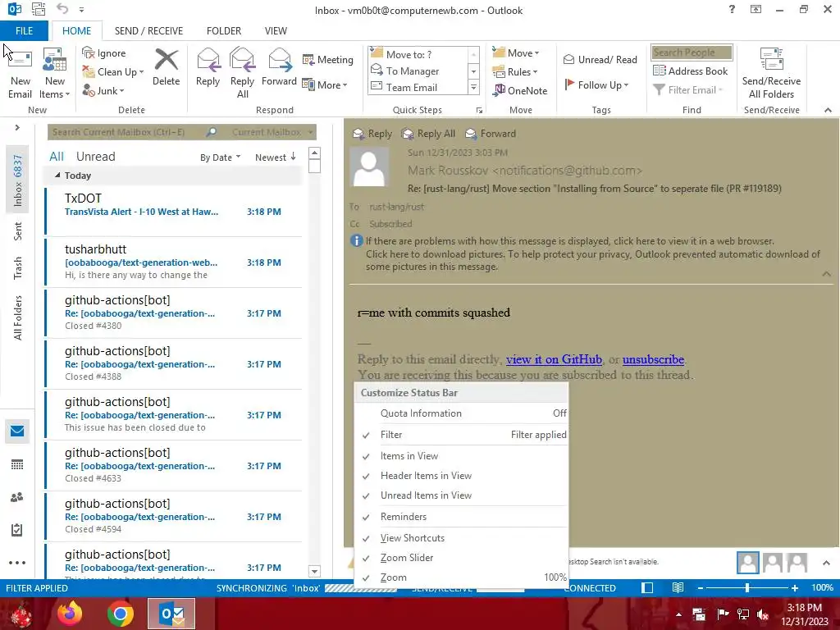Screen dimensions: 840x630
Task: Open Outlook Help question mark
Action: point(732,9)
